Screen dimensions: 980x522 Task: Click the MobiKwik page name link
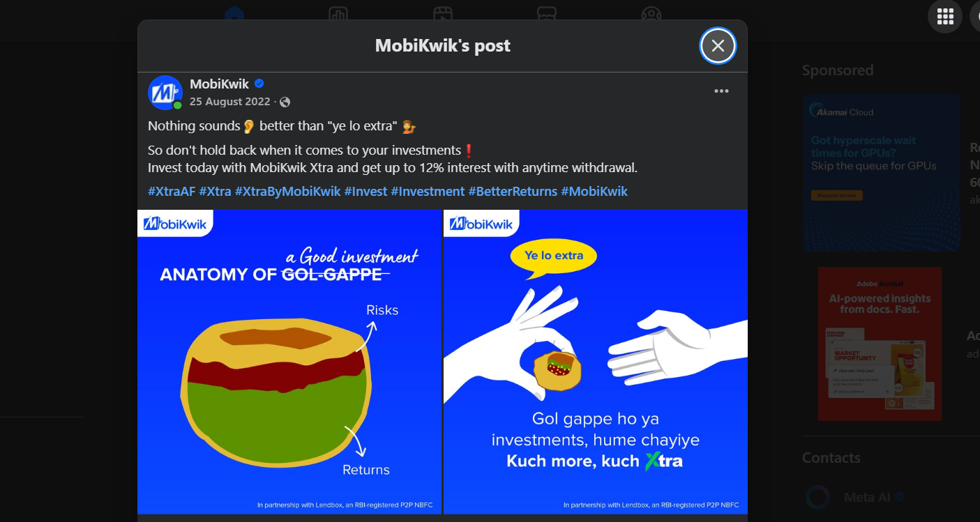[218, 83]
